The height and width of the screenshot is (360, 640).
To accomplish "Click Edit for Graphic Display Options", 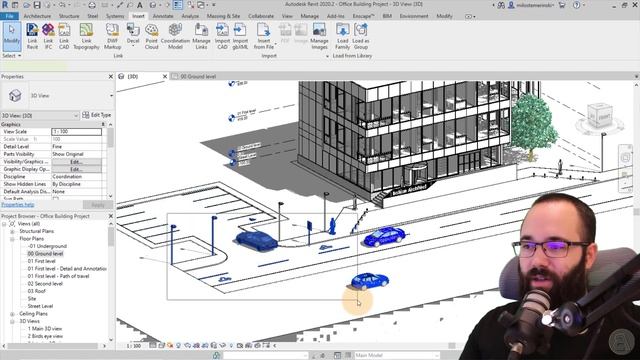I will [x=76, y=169].
